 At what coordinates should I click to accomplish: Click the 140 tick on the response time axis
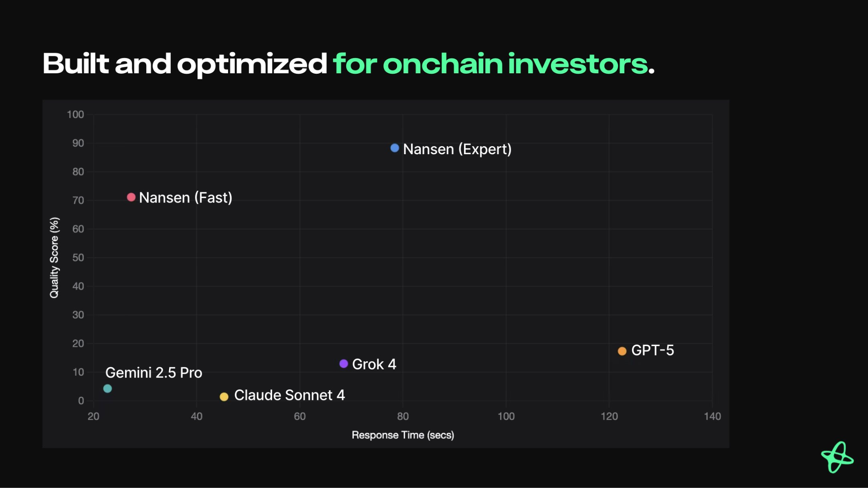click(x=712, y=416)
